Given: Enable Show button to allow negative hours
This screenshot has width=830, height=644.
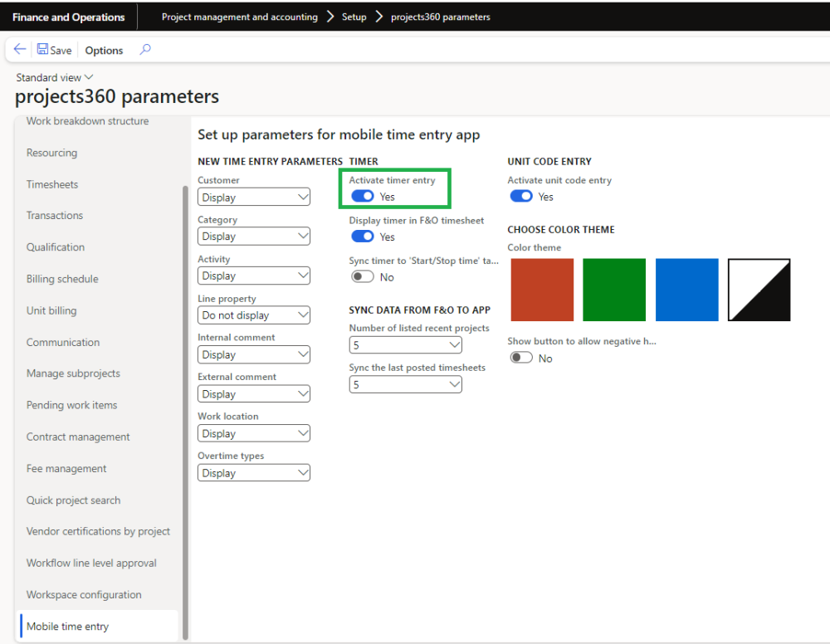Looking at the screenshot, I should coord(521,358).
